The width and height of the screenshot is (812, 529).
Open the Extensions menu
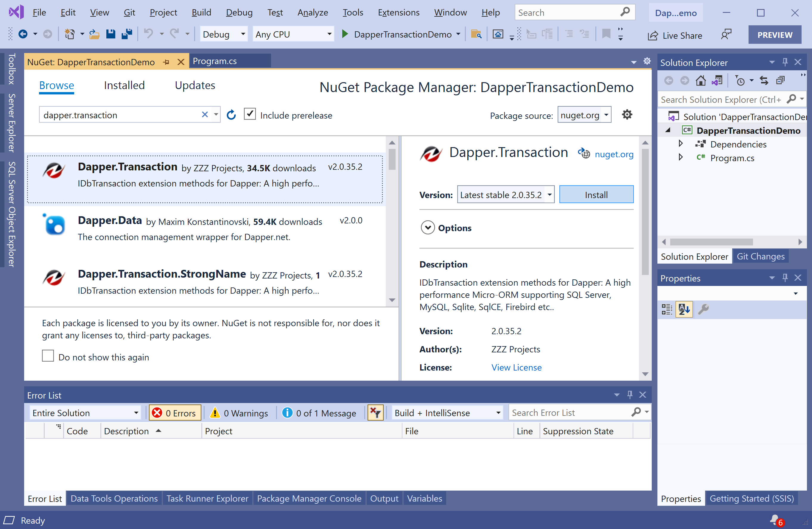(x=399, y=12)
